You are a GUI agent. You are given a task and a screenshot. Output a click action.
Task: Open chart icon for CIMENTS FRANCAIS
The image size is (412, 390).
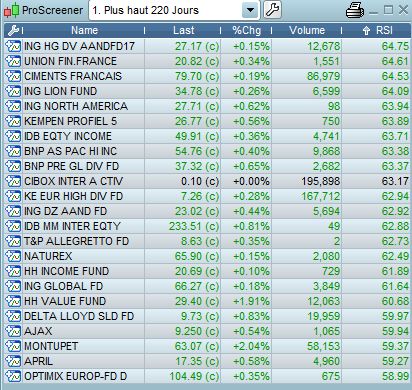(13, 76)
